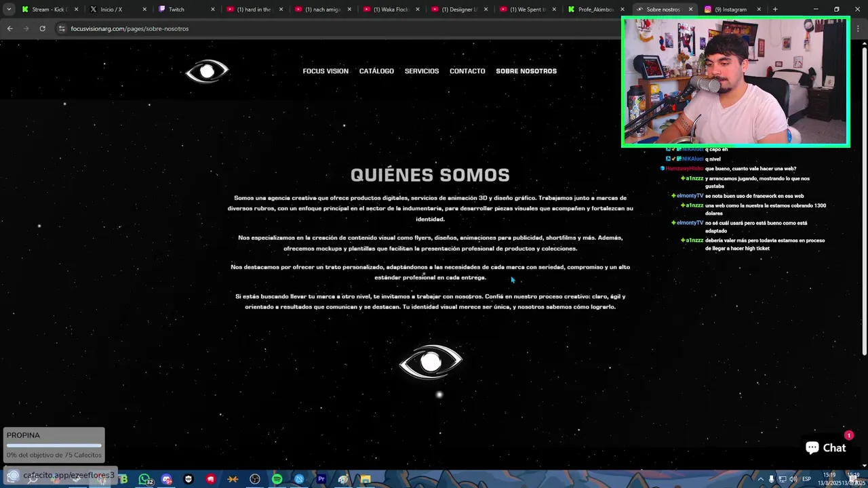Open Spotify from the taskbar
The height and width of the screenshot is (488, 868).
(x=277, y=479)
